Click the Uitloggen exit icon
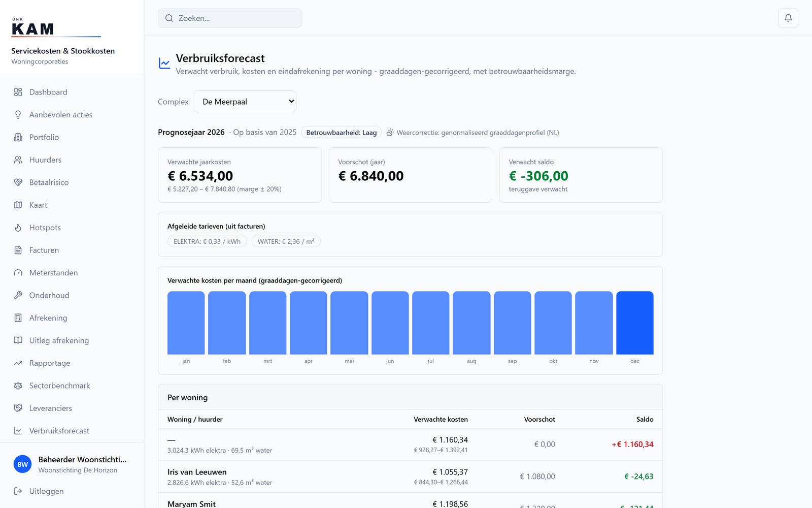This screenshot has width=812, height=508. tap(18, 491)
